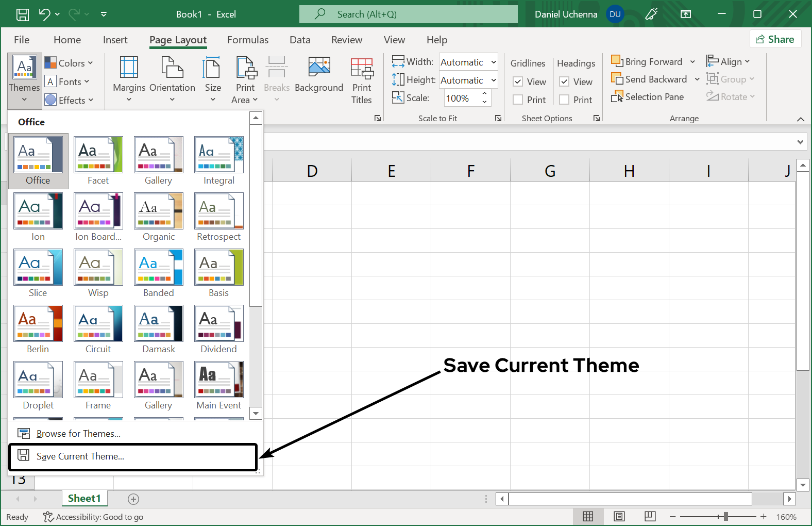
Task: Select the Sheet1 tab
Action: tap(84, 498)
